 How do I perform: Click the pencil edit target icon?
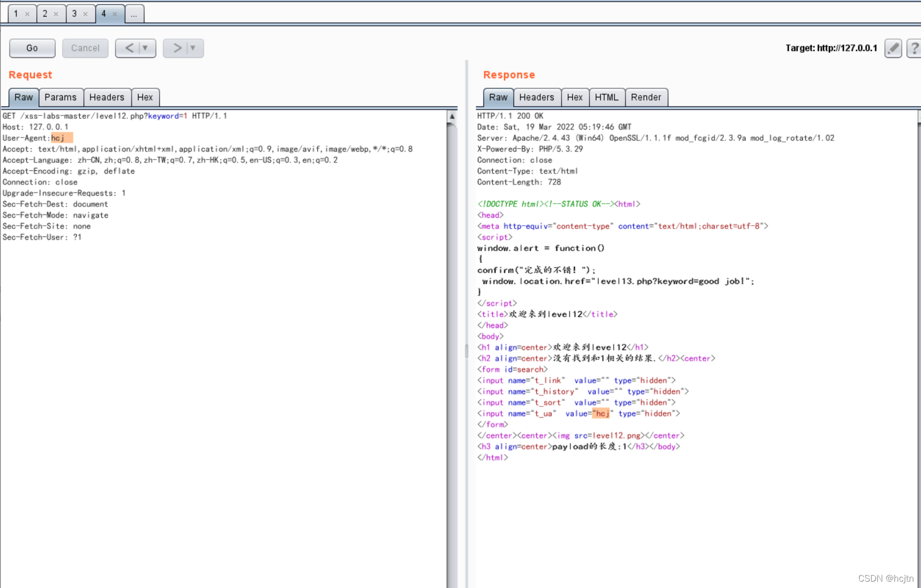click(893, 48)
